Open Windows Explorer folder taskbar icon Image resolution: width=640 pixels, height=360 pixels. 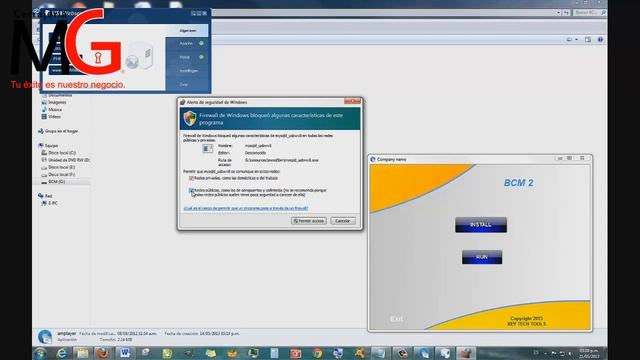pos(83,353)
